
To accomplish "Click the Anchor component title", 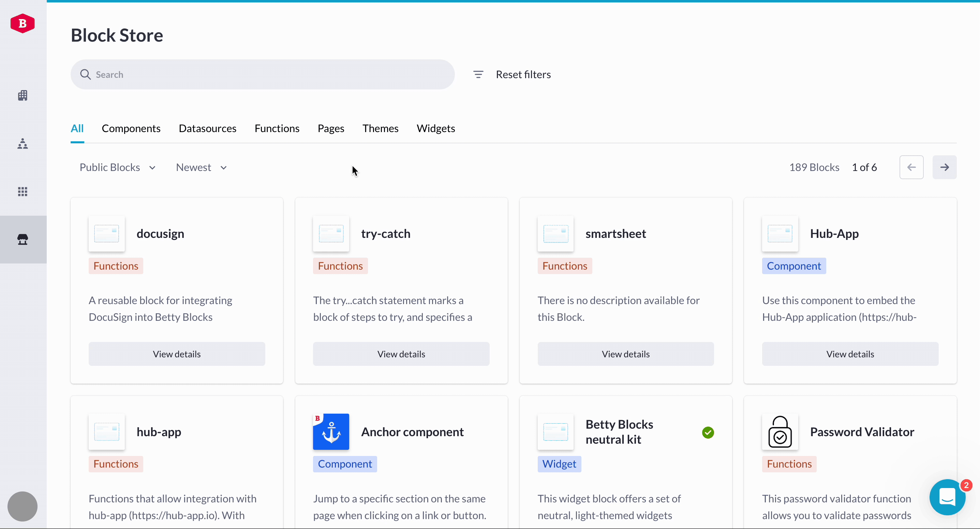I will tap(412, 432).
